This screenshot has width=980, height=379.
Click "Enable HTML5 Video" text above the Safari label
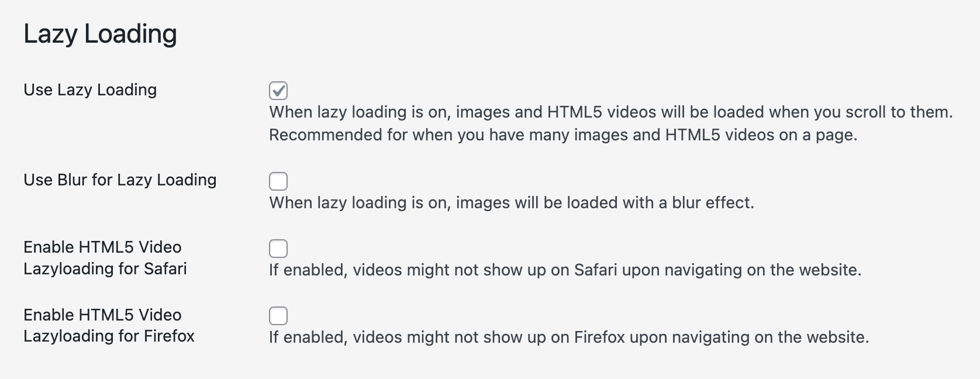pyautogui.click(x=102, y=247)
